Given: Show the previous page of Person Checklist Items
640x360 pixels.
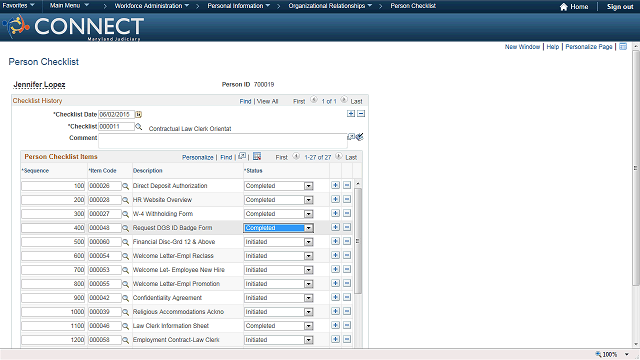Looking at the screenshot, I should (x=296, y=156).
